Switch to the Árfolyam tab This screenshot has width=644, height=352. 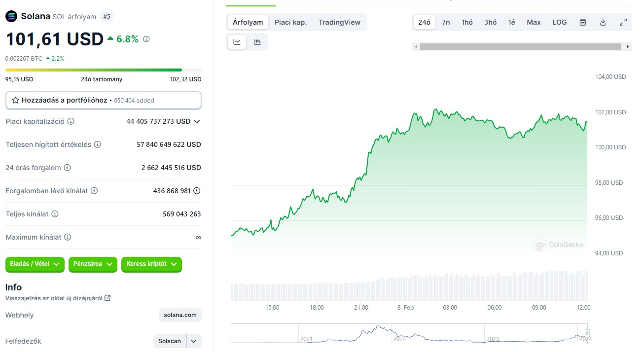pyautogui.click(x=248, y=22)
